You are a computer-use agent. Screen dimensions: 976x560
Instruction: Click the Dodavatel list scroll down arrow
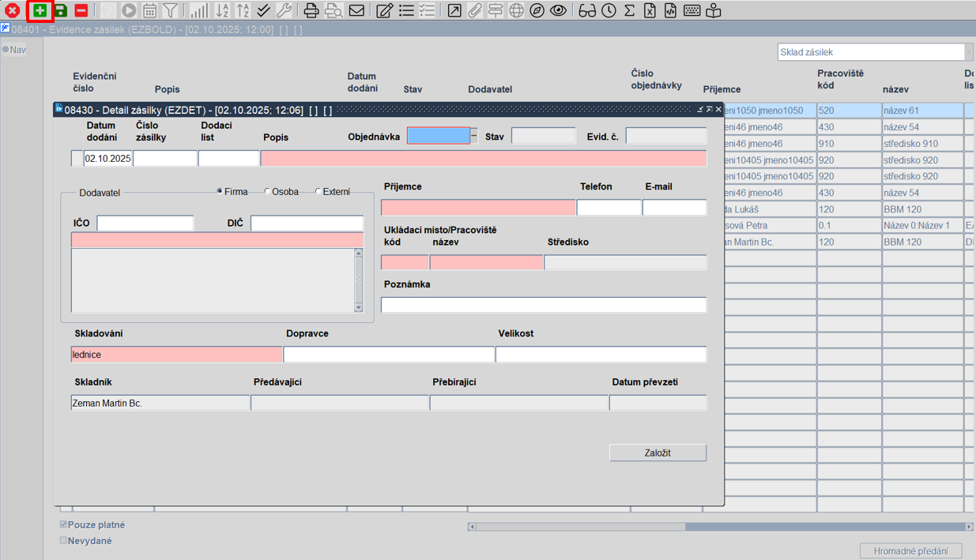[358, 307]
